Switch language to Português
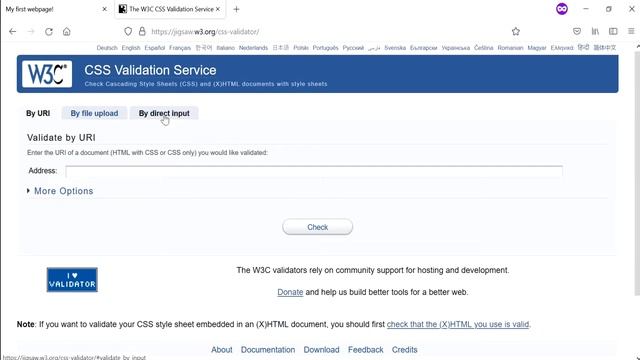 (x=325, y=48)
